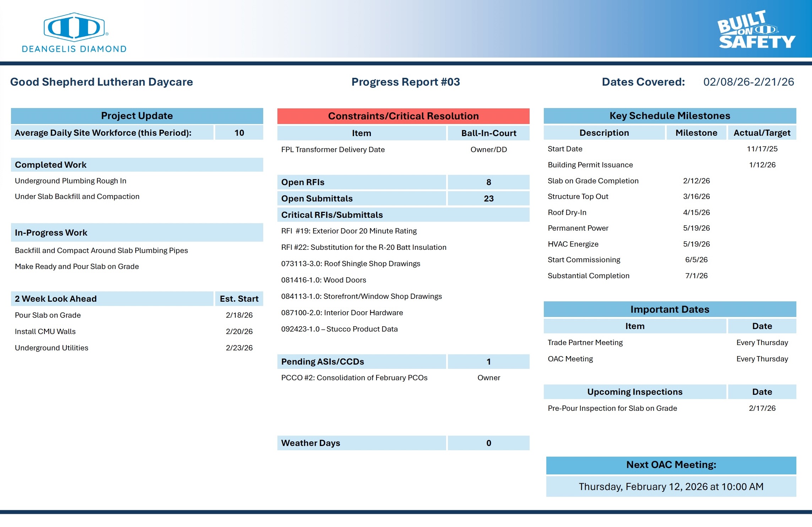
Task: Select the Key Schedule Milestones header
Action: click(670, 116)
